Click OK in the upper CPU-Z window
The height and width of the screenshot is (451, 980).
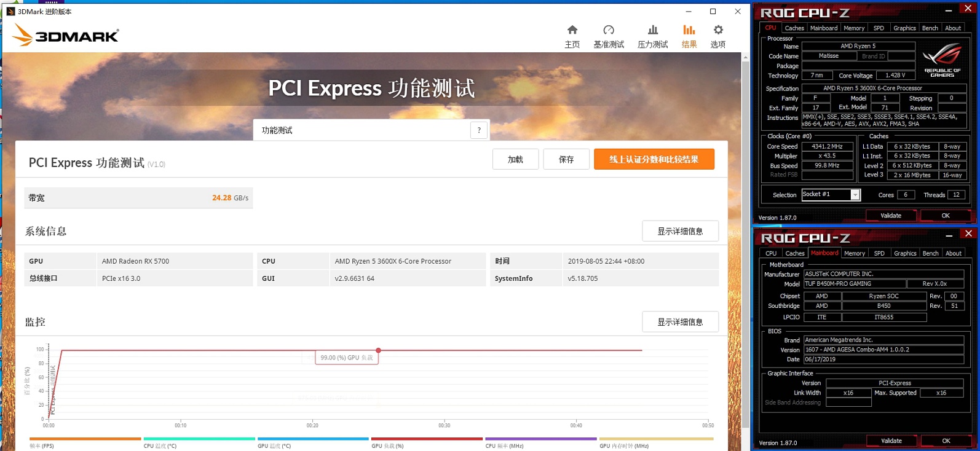point(946,216)
